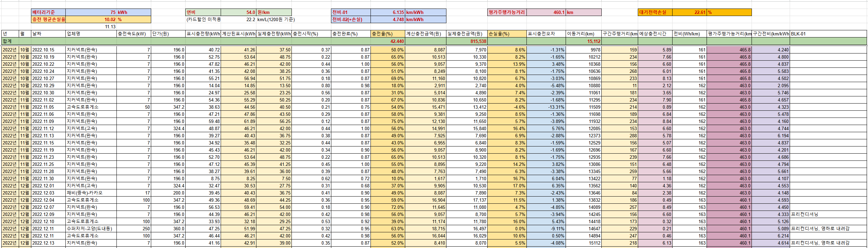
Task: Select the 날짜 column header
Action: (48, 34)
